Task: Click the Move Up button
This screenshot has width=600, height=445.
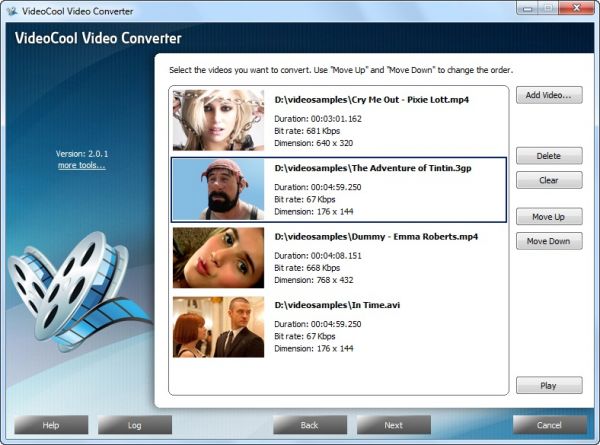Action: coord(549,217)
